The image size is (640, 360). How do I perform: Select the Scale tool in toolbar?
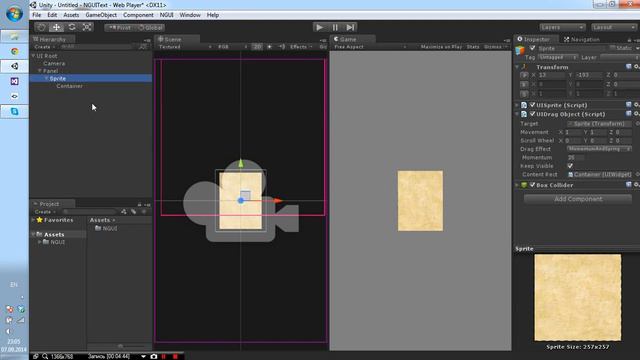87,27
